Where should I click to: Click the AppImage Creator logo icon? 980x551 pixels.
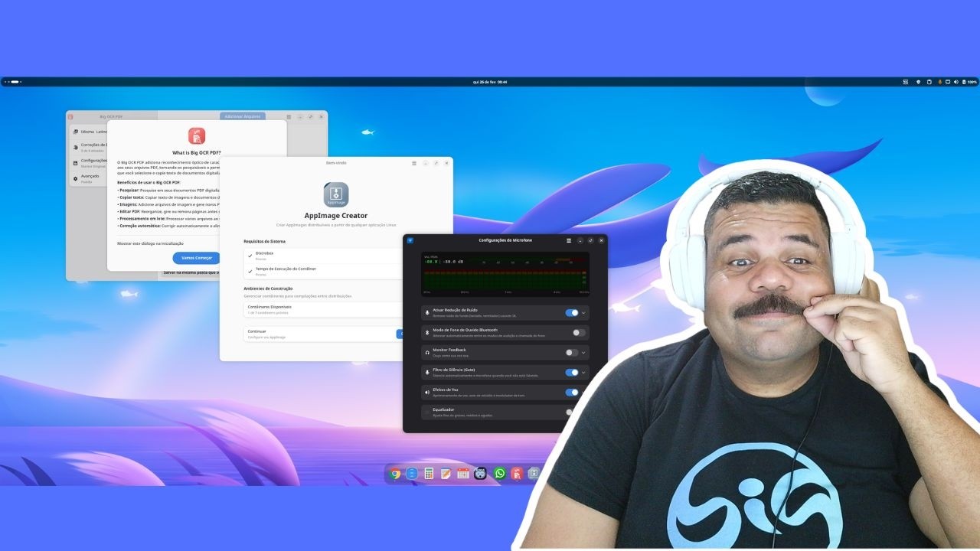pyautogui.click(x=336, y=194)
